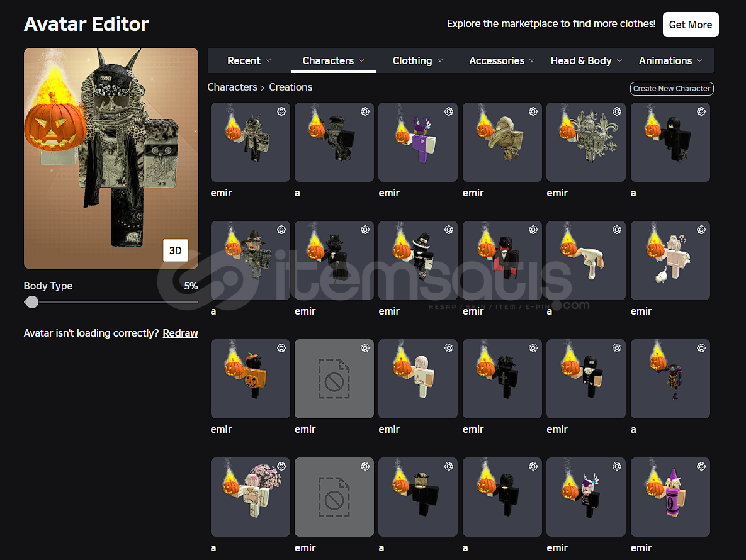746x560 pixels.
Task: Expand the Characters tab chevron
Action: [361, 61]
